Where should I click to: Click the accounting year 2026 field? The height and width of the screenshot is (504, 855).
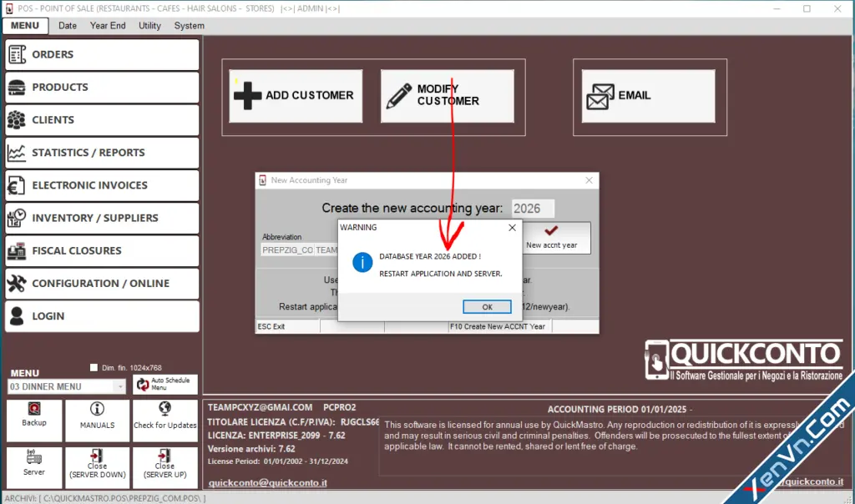click(533, 209)
